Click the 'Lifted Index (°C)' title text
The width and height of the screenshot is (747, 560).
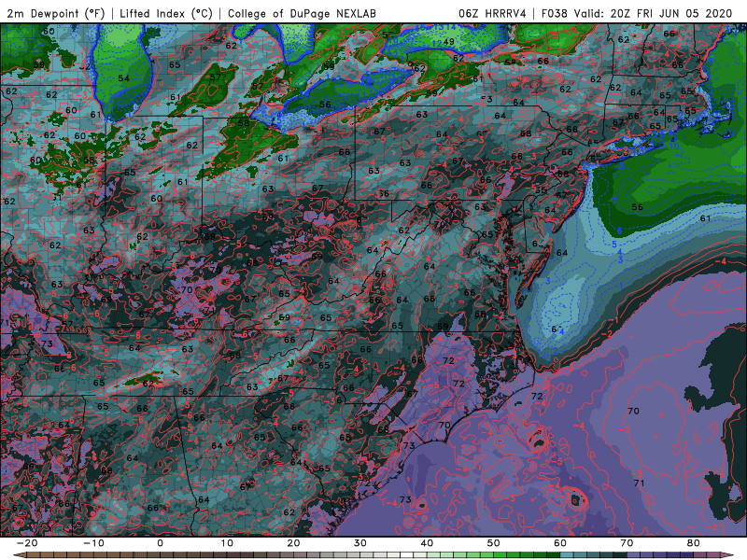coord(166,13)
